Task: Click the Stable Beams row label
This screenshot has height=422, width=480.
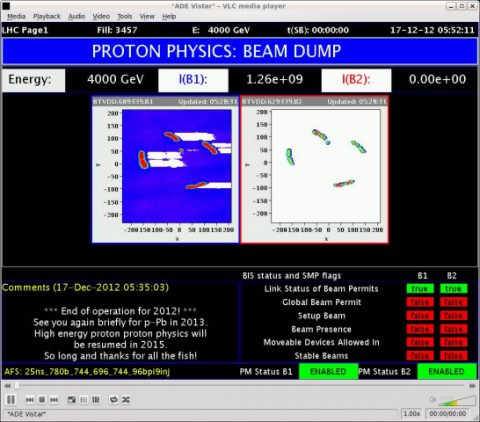Action: pos(321,356)
